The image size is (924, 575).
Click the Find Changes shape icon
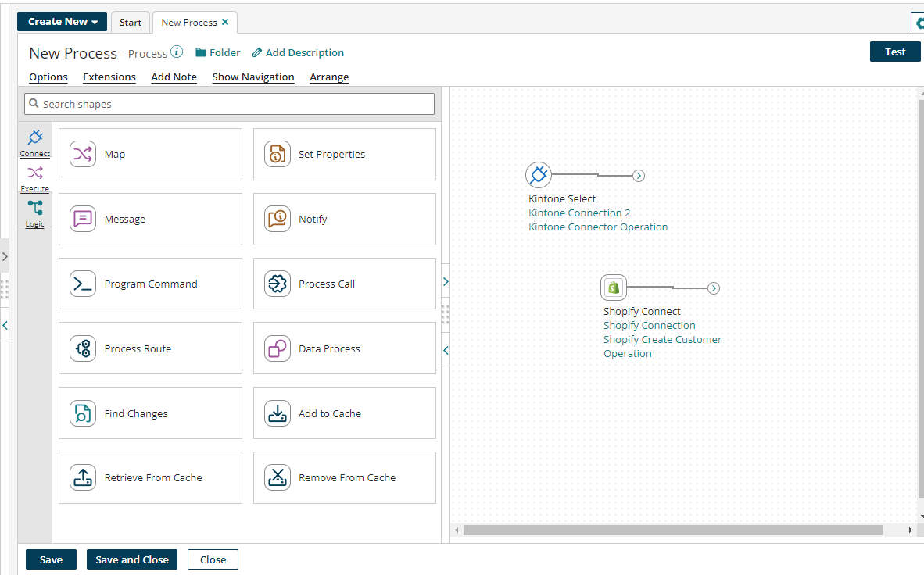(83, 413)
